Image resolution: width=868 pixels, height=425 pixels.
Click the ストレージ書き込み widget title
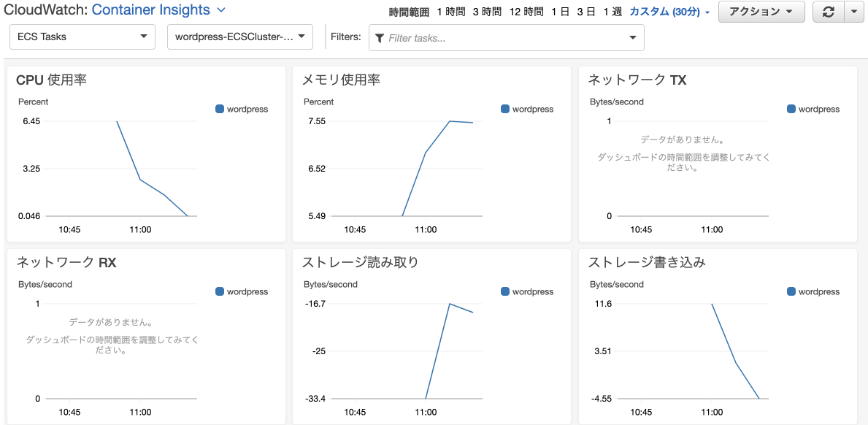tap(647, 262)
